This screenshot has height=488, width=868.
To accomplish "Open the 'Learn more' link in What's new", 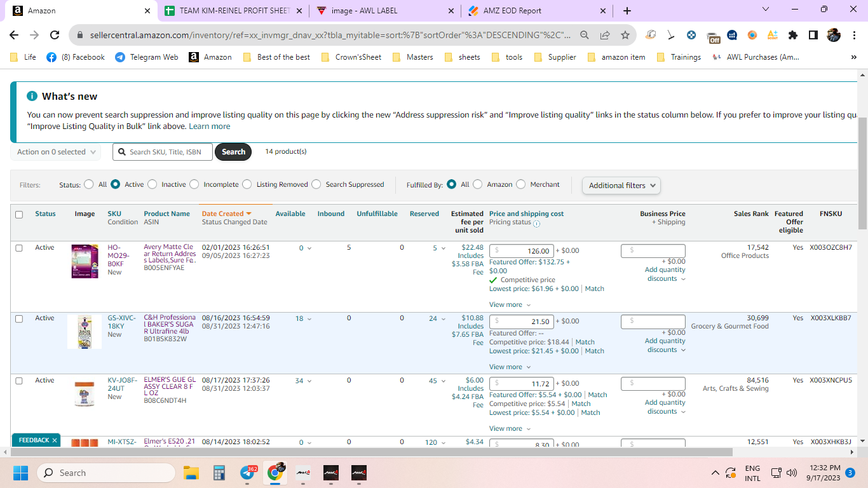I will pos(210,126).
